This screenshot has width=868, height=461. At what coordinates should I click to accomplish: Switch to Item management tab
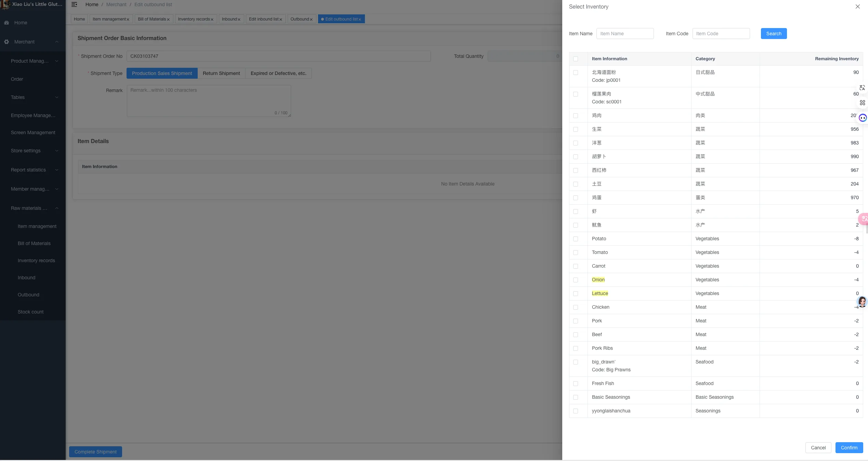(109, 19)
